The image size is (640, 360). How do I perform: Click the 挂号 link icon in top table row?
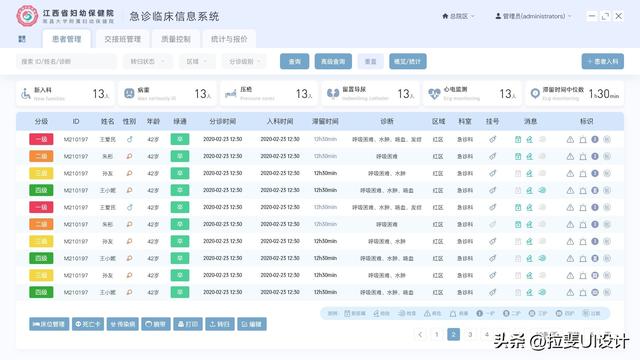click(x=493, y=140)
